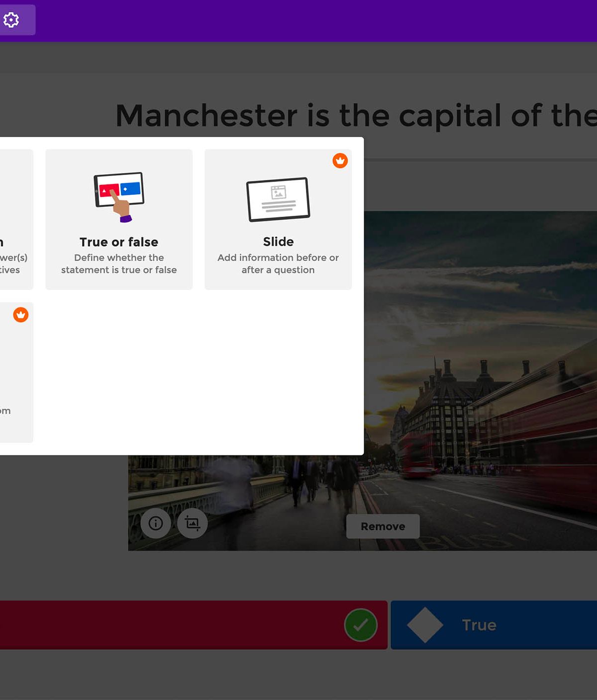Click the diamond shape icon on True answer
Screen dimensions: 597x700
[x=425, y=625]
